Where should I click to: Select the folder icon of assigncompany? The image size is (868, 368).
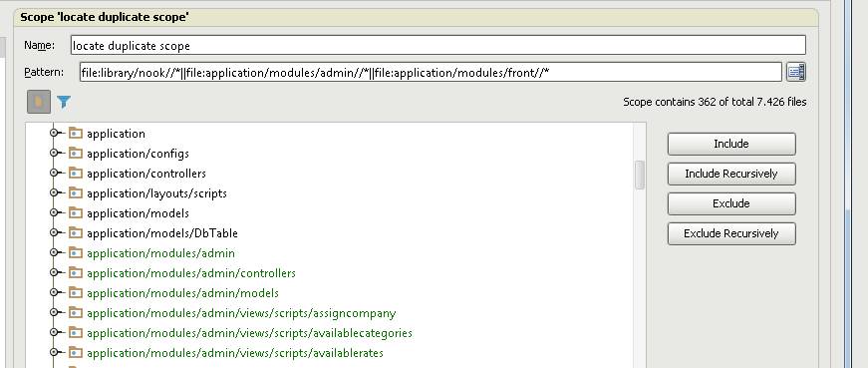click(x=76, y=312)
